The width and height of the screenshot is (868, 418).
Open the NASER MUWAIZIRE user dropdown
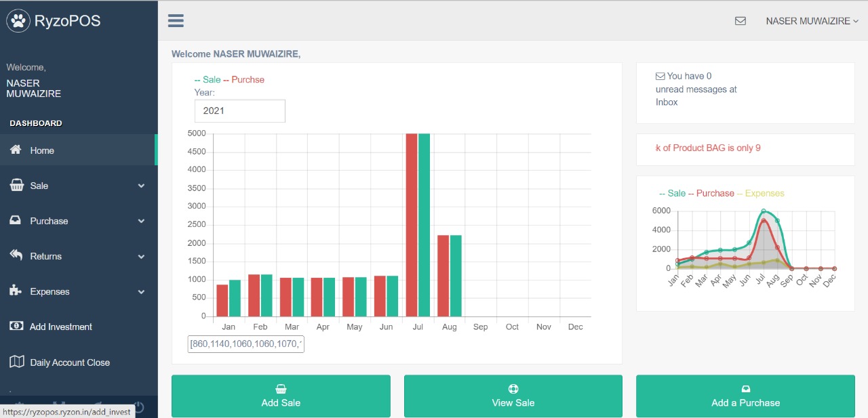coord(811,21)
